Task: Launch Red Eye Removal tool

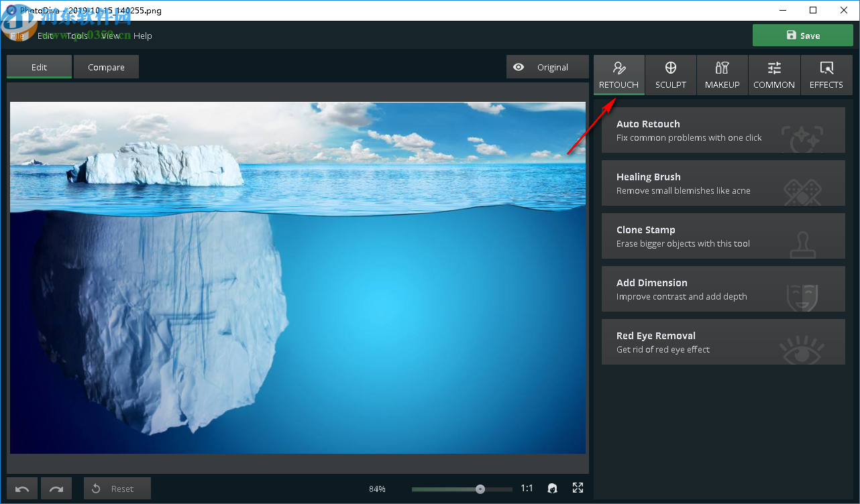Action: click(723, 342)
